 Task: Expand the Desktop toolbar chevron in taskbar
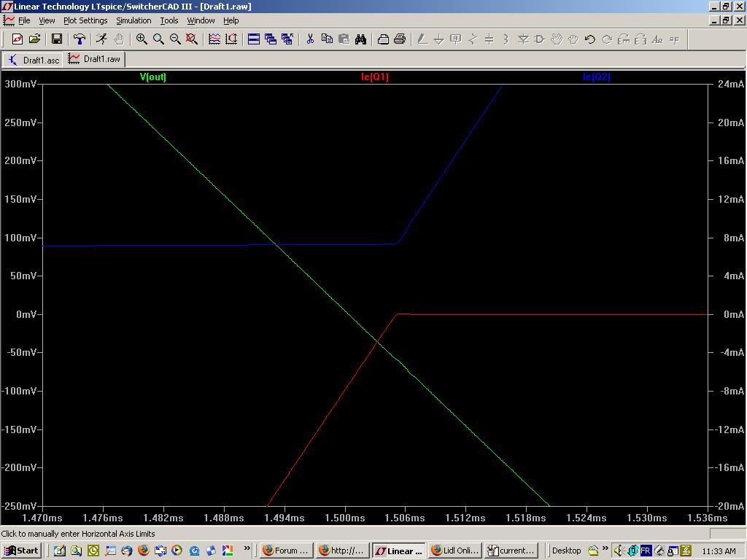[x=605, y=549]
